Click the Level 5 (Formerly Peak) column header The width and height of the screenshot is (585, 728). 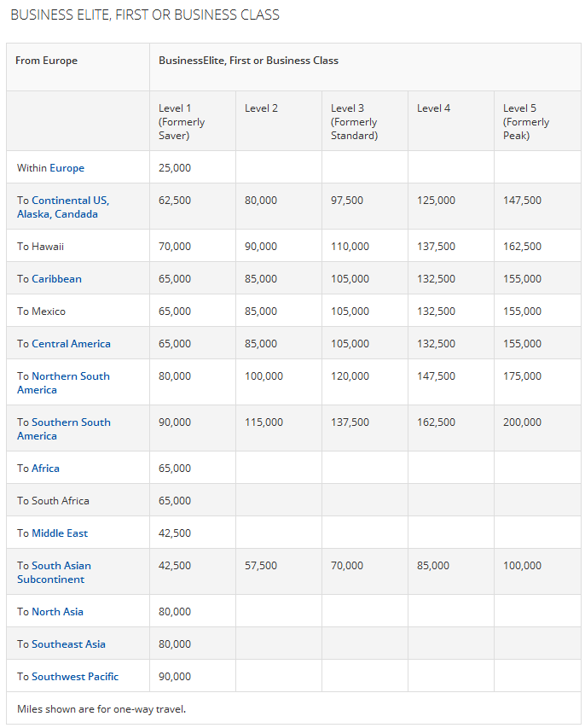click(x=526, y=121)
